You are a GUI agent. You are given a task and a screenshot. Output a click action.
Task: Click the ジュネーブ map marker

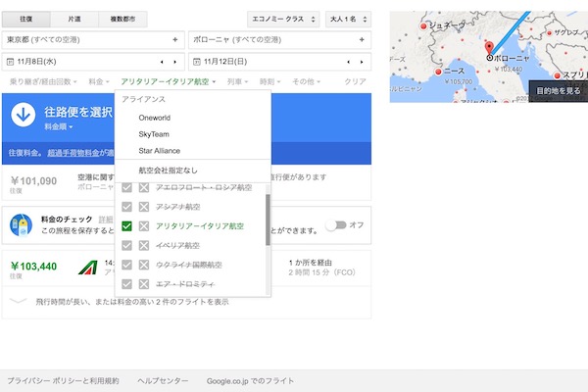point(423,26)
